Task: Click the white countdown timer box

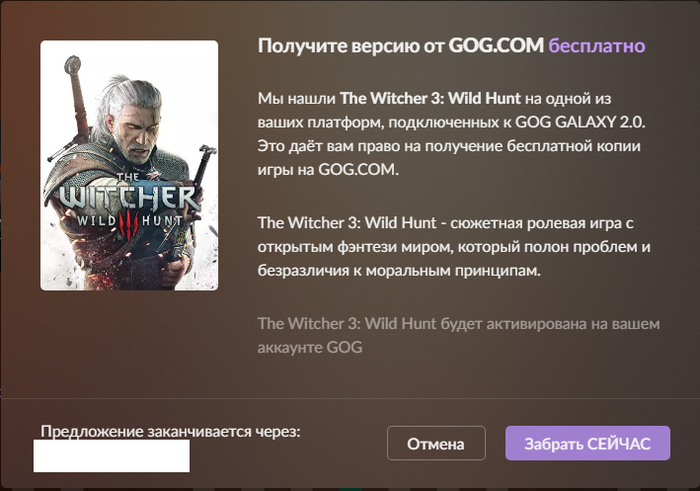Action: click(112, 456)
